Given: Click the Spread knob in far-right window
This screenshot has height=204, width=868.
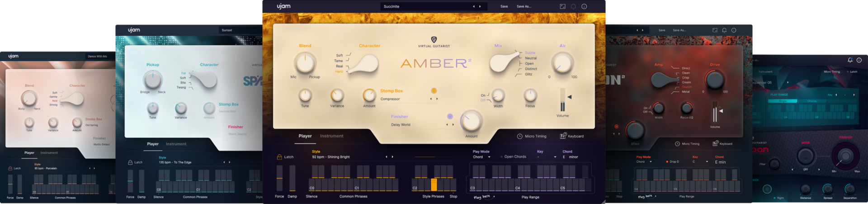Looking at the screenshot, I should coord(827,189).
